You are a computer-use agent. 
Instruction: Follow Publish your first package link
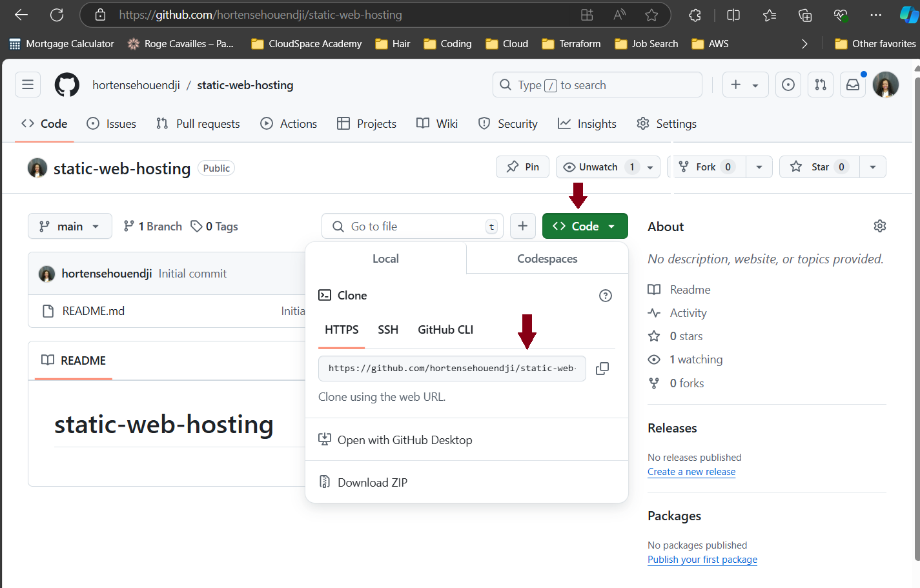point(702,560)
